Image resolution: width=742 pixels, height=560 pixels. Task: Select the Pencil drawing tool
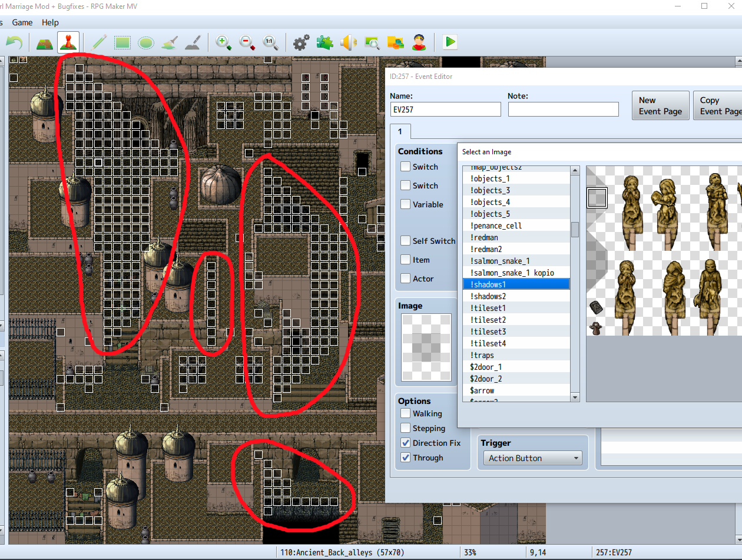pyautogui.click(x=99, y=42)
